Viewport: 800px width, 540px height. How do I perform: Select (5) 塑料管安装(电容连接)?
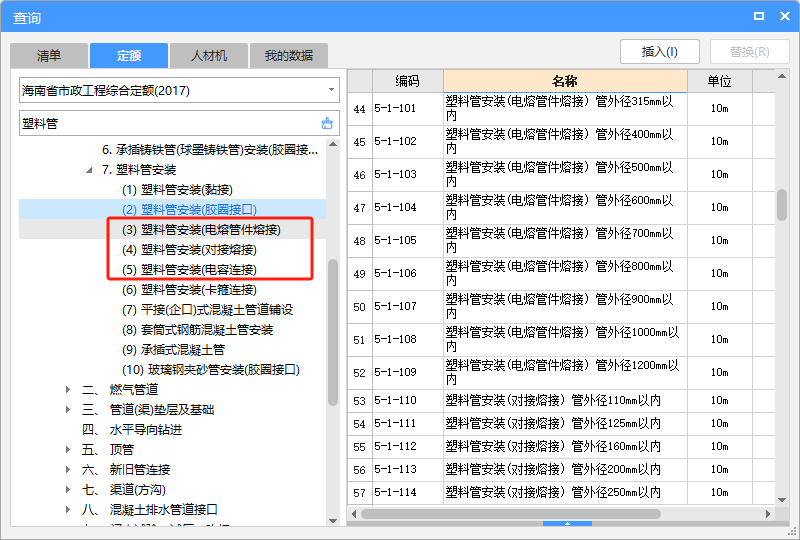pos(189,269)
